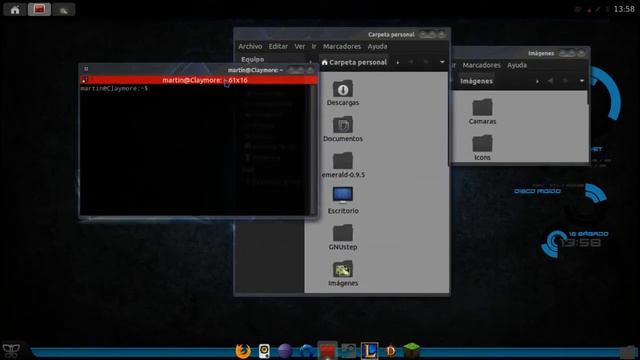Viewport: 640px width, 360px height.
Task: Open Ver menu
Action: coord(300,47)
